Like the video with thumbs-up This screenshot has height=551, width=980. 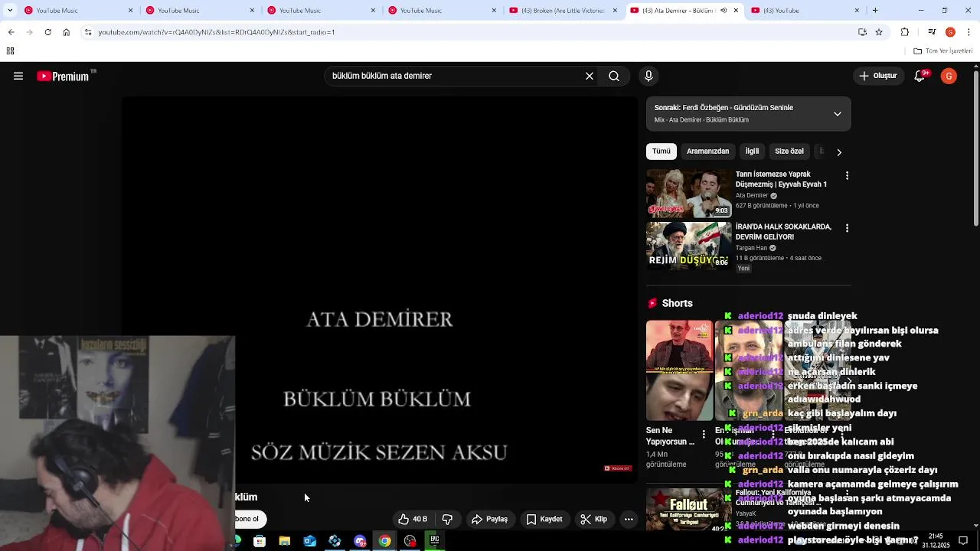(413, 519)
